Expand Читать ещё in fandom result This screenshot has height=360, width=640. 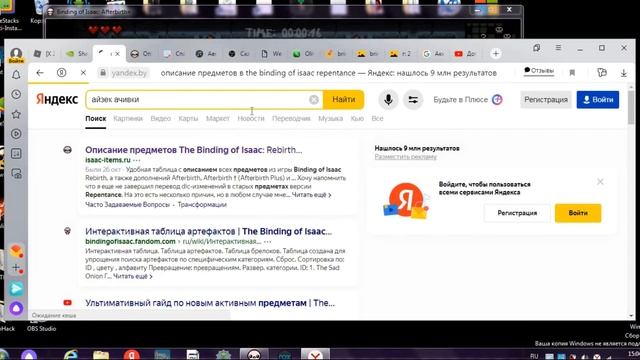133,277
